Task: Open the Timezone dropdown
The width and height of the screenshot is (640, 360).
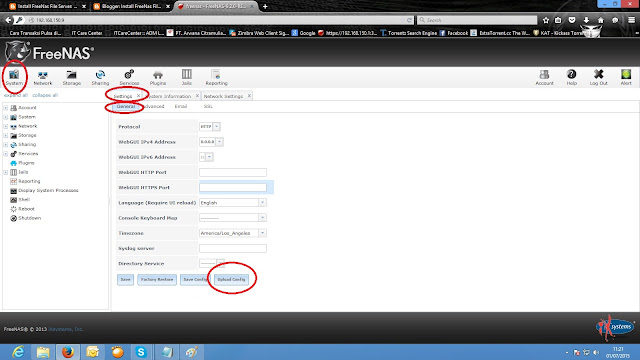Action: click(x=233, y=233)
